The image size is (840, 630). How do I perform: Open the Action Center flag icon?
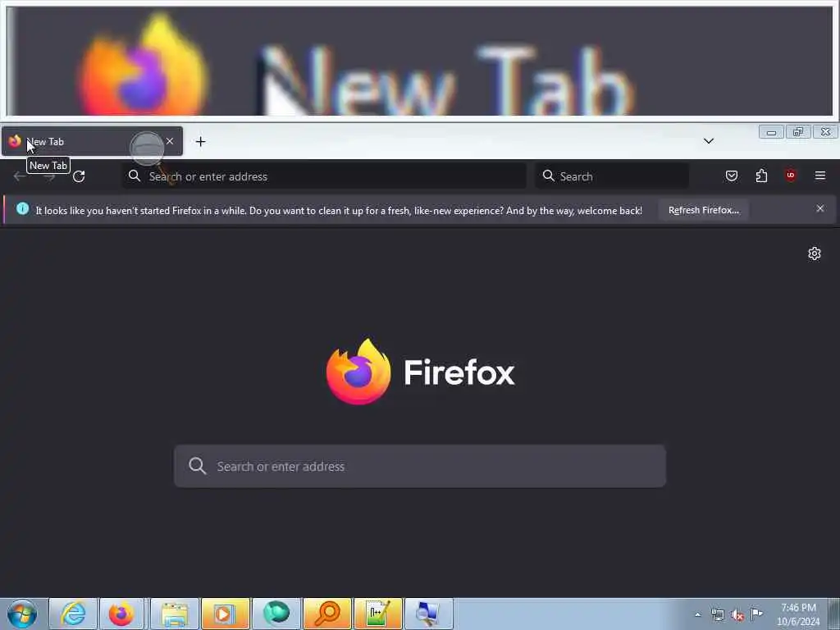click(756, 614)
